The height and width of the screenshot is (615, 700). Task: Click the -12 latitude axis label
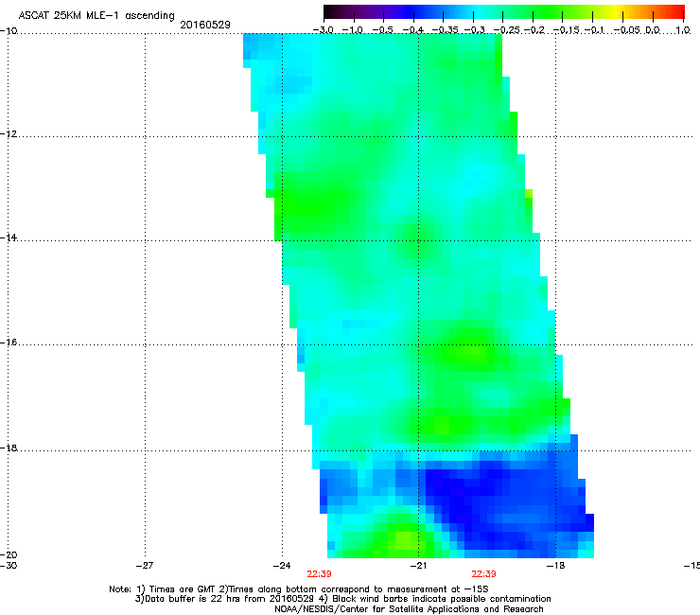point(9,134)
